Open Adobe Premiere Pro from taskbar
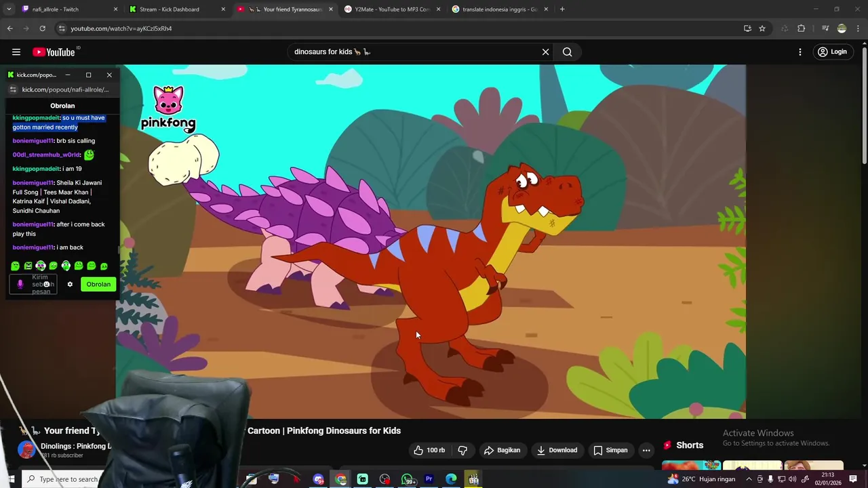The height and width of the screenshot is (488, 868). [x=429, y=479]
